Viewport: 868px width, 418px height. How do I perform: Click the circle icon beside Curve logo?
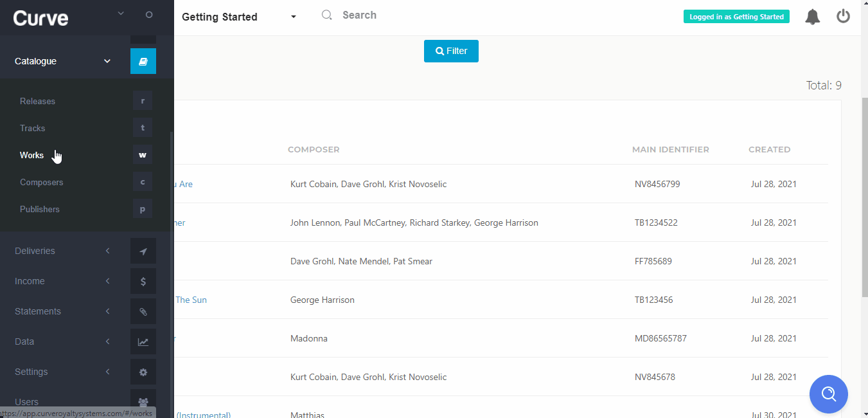[x=149, y=14]
